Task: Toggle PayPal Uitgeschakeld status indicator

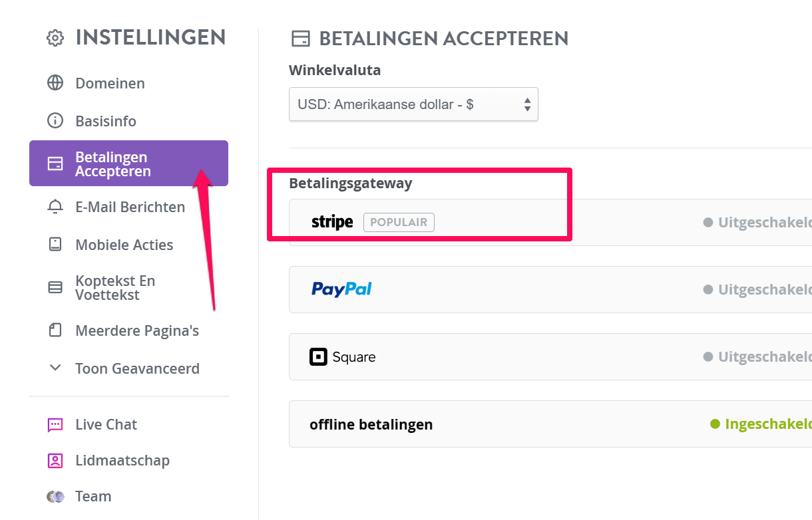Action: [757, 289]
